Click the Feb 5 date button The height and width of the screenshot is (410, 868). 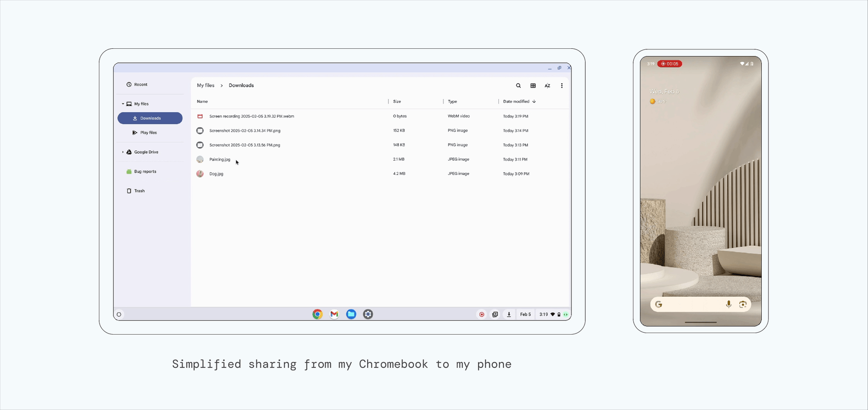point(525,314)
